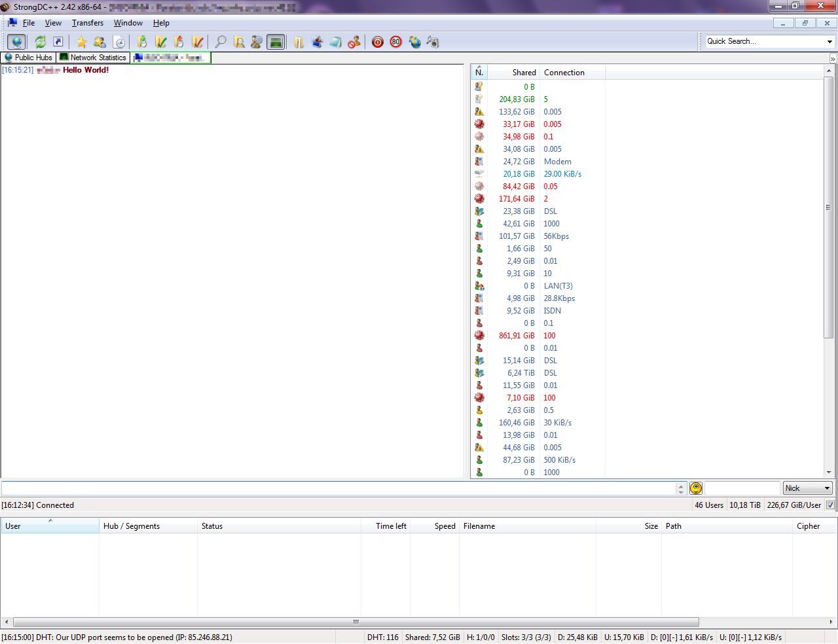Screen dimensions: 838x644
Task: Click the message box spinner arrows
Action: (681, 488)
